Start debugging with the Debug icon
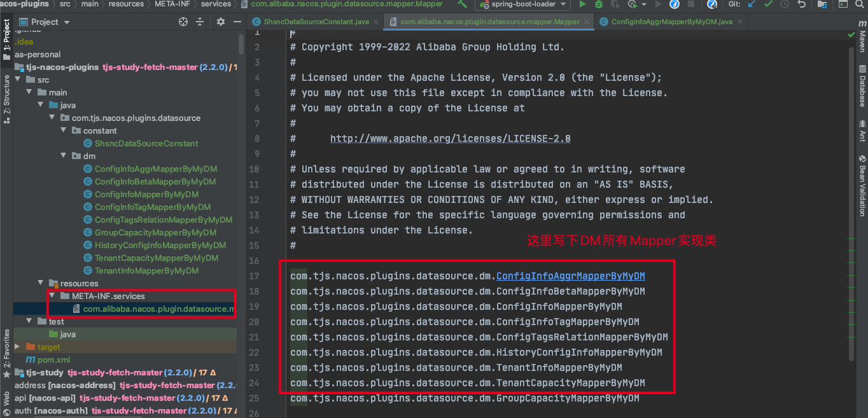 pos(599,4)
